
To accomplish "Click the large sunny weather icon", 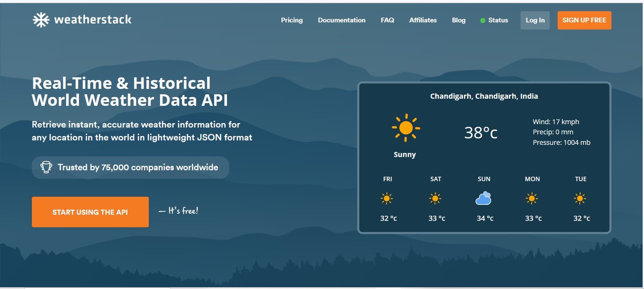I will [x=406, y=128].
